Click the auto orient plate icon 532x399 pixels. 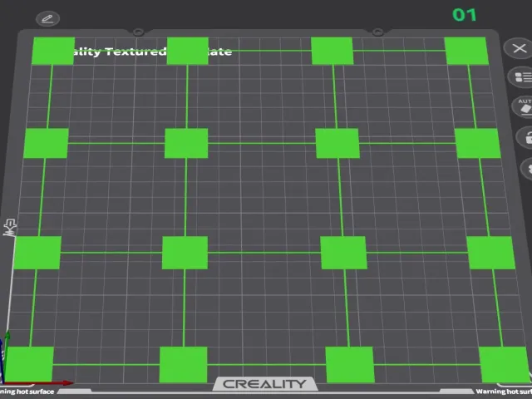click(x=523, y=107)
